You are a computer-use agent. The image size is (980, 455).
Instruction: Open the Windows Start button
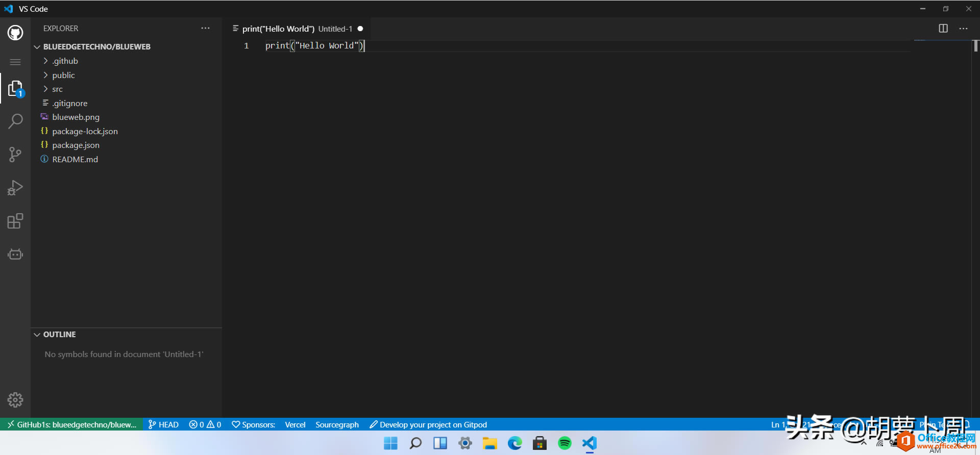pos(390,443)
